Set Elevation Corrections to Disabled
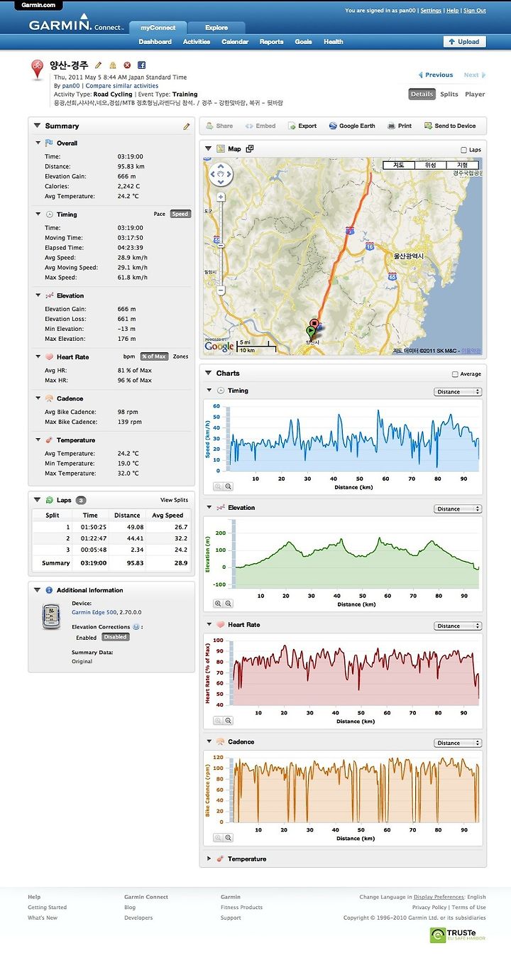The width and height of the screenshot is (511, 980). [x=115, y=637]
